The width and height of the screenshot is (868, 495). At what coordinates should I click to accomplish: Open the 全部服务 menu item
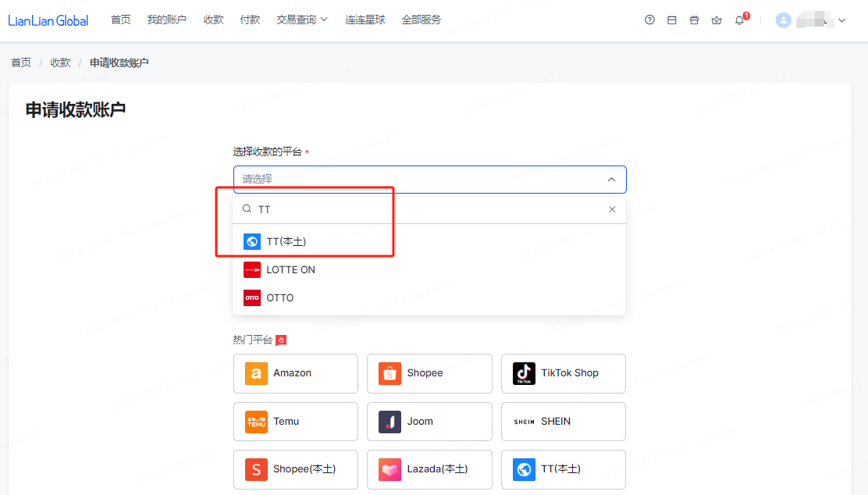pyautogui.click(x=422, y=20)
